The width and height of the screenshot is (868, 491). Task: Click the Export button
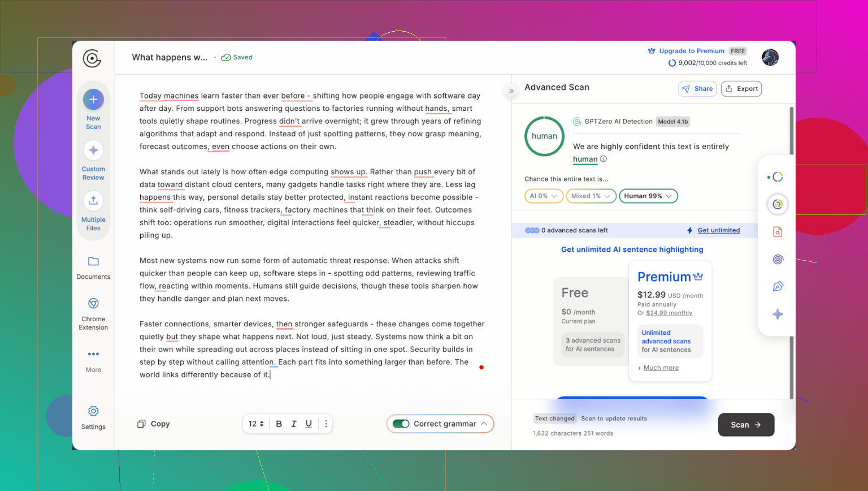[741, 89]
